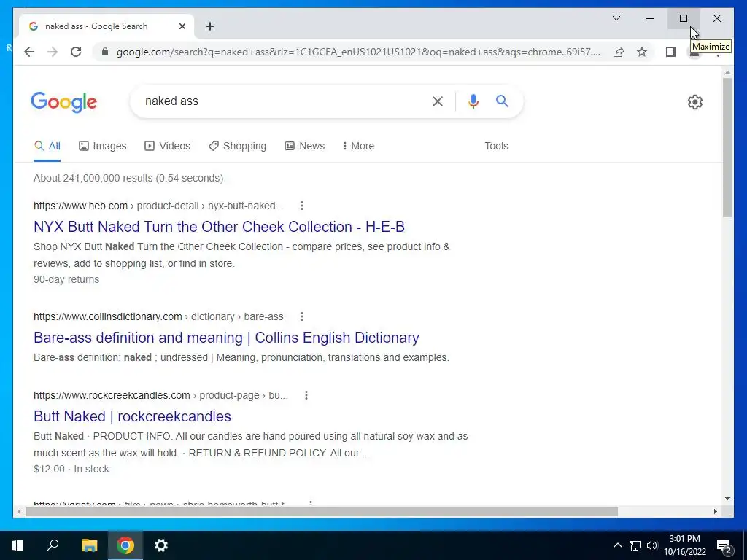This screenshot has width=747, height=560.
Task: Open the rockcreekcandles result options menu
Action: click(x=306, y=395)
